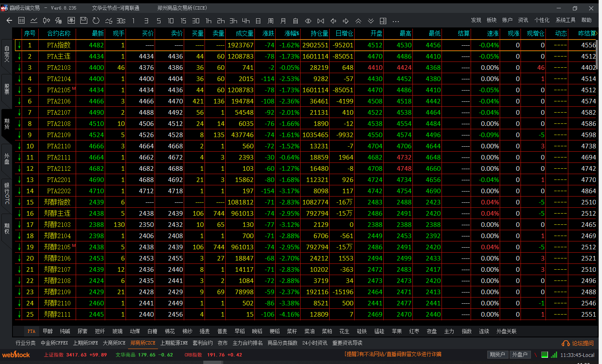This screenshot has height=364, width=602.
Task: Open the 资讯 menu
Action: click(x=523, y=20)
